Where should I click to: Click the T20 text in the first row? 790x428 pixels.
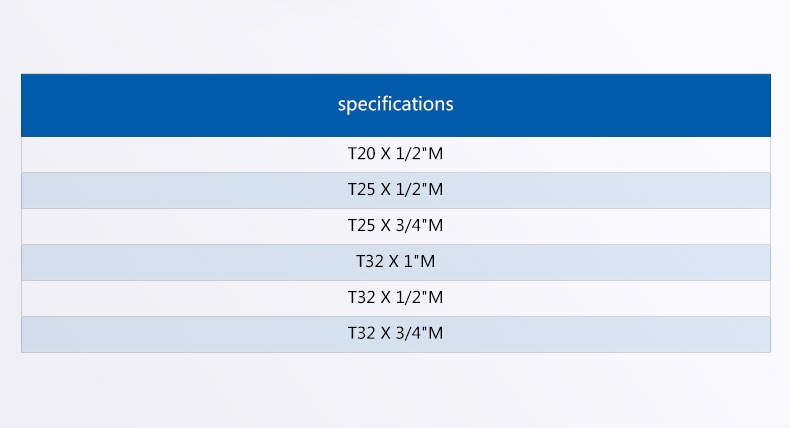(x=362, y=153)
